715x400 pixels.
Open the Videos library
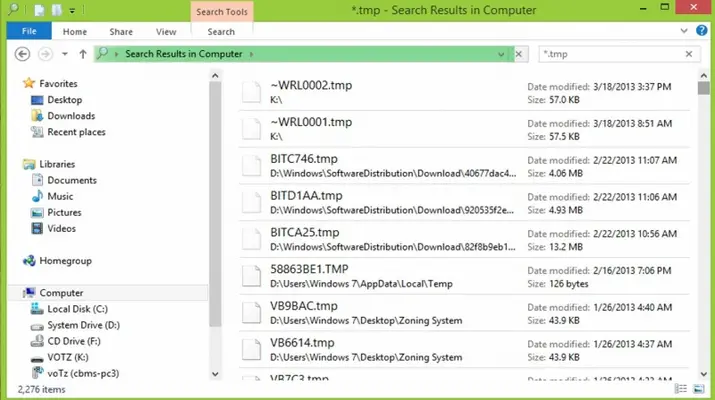coord(61,229)
